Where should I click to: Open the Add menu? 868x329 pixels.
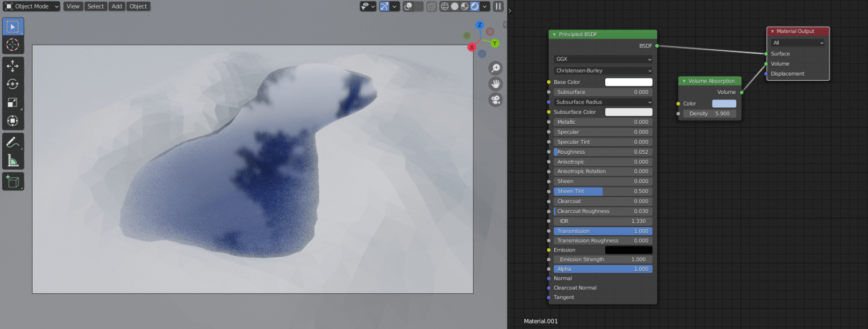click(116, 6)
